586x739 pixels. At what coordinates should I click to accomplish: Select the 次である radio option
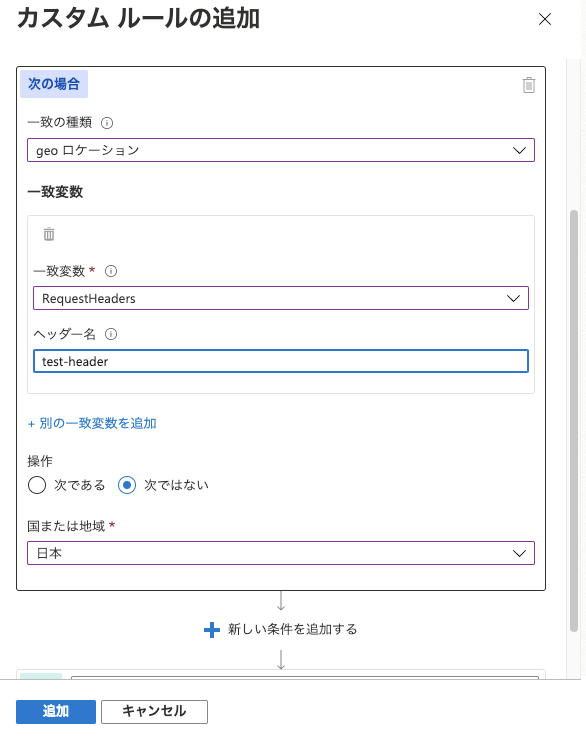pos(37,485)
